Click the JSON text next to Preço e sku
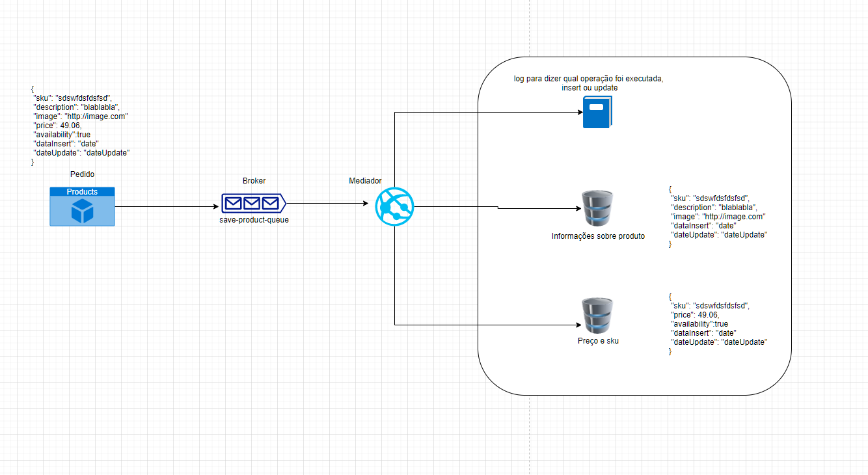This screenshot has width=868, height=475. 716,323
